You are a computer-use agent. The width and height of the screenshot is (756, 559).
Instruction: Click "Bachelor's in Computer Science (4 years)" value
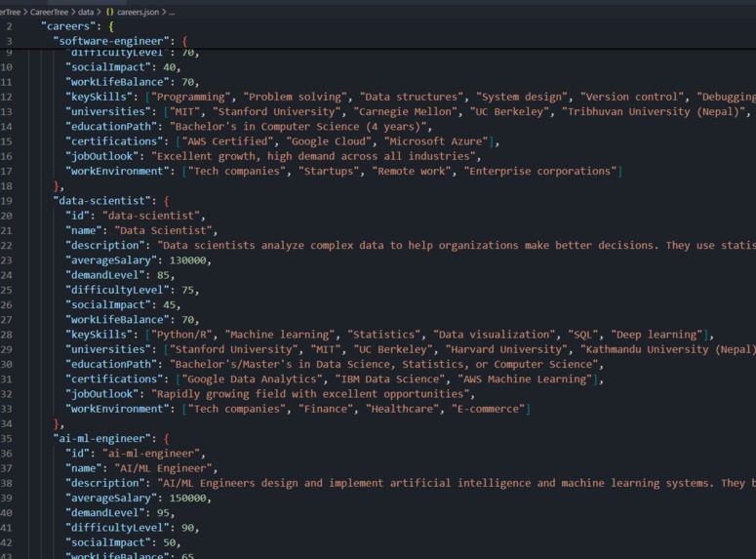[x=298, y=127]
